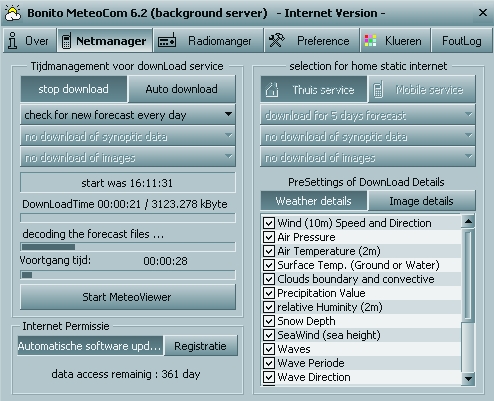The height and width of the screenshot is (401, 494).
Task: Go to the Preference tab
Action: tap(312, 41)
